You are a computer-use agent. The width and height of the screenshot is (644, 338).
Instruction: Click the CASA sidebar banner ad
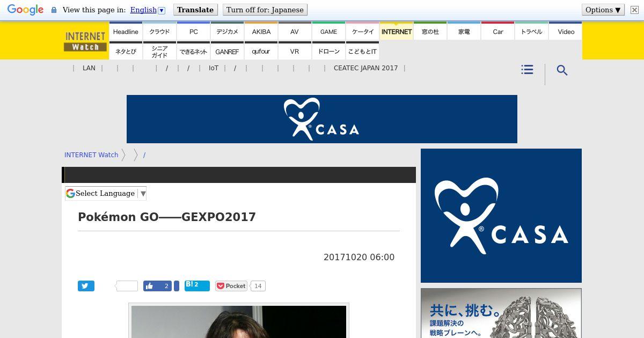click(501, 216)
